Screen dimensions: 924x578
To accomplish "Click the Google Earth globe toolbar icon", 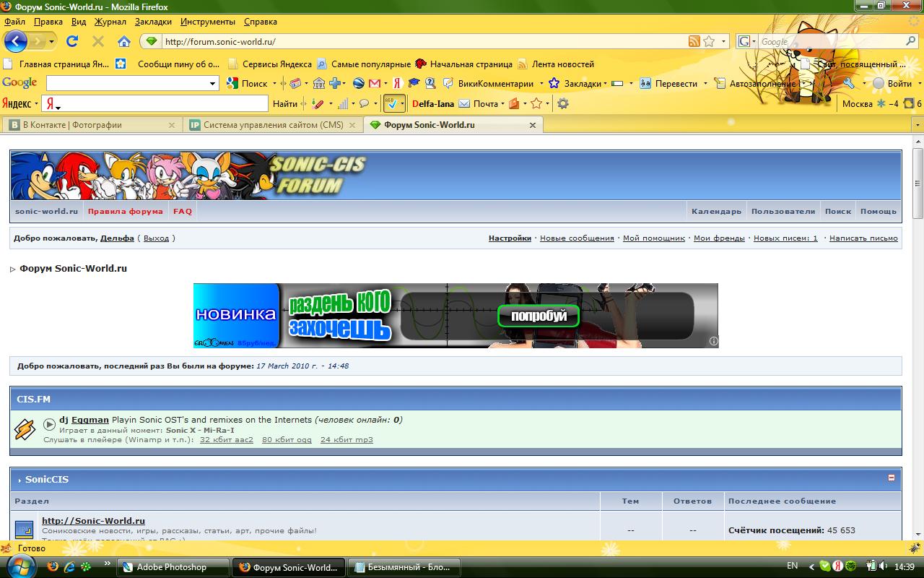I will 358,83.
